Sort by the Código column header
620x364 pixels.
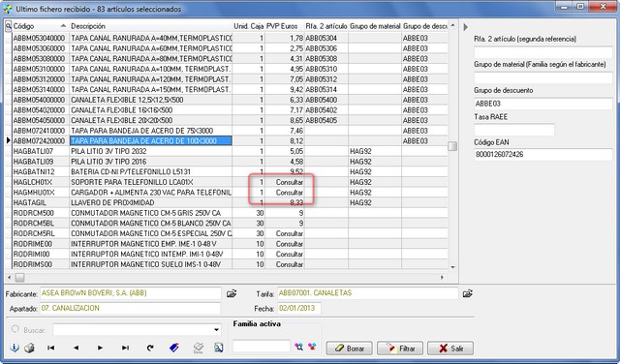point(41,26)
